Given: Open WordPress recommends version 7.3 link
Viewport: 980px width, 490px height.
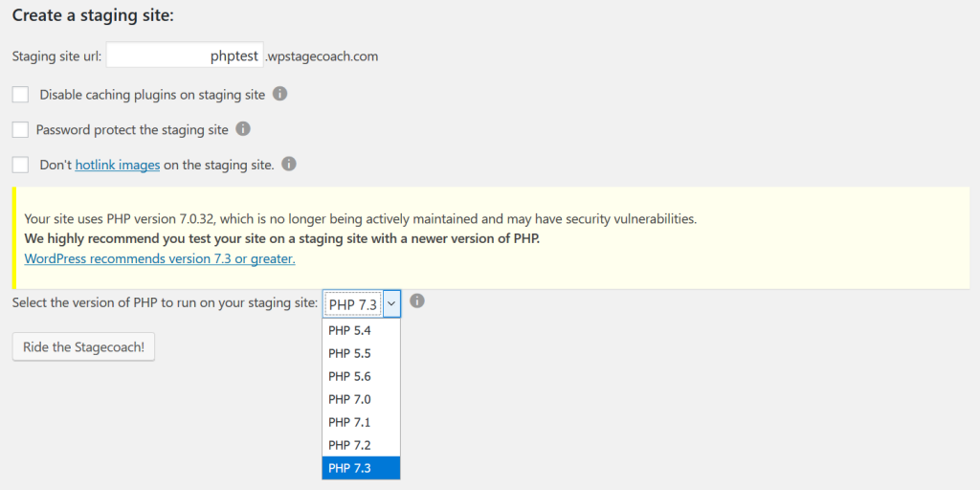Looking at the screenshot, I should tap(160, 258).
